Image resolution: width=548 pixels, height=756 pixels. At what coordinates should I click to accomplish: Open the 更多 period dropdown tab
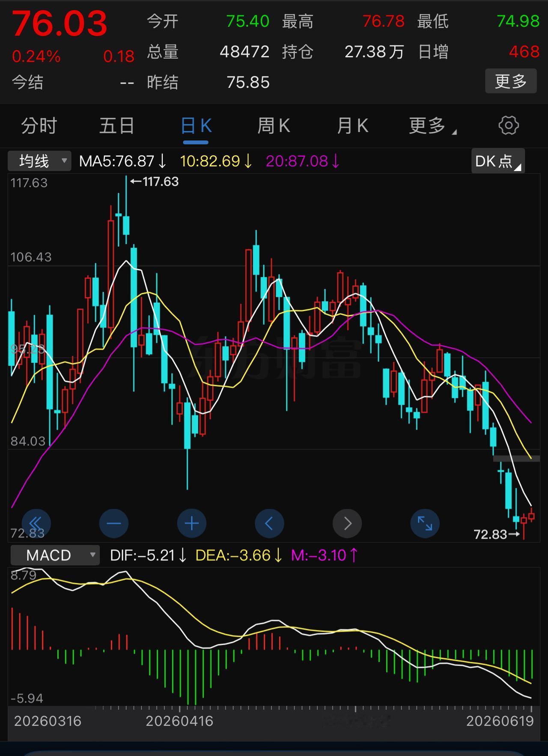(432, 126)
